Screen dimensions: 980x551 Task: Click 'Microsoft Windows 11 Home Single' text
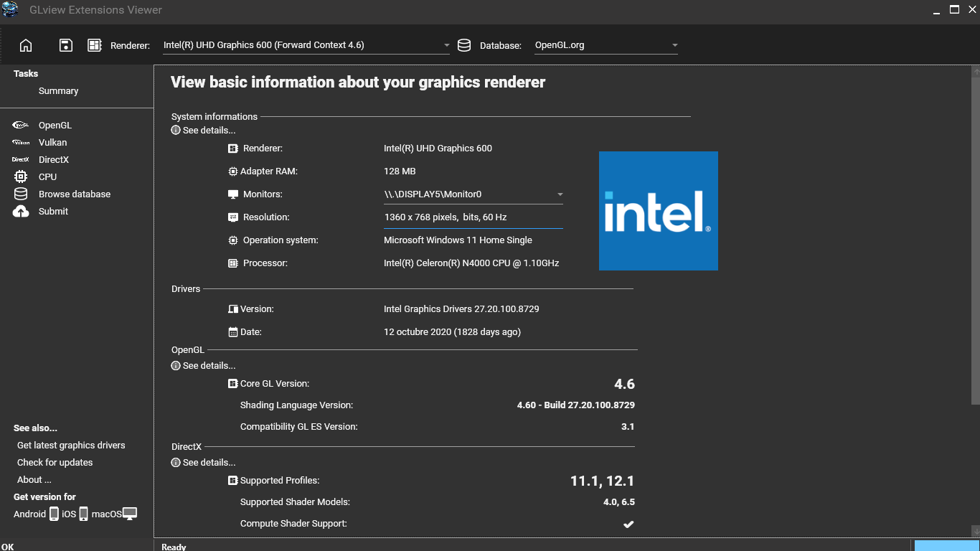pyautogui.click(x=458, y=240)
